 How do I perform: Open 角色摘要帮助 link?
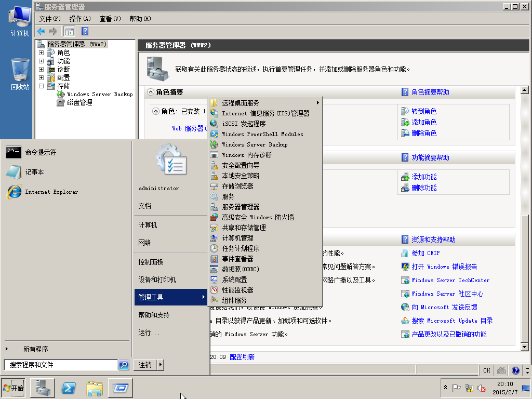pyautogui.click(x=430, y=92)
